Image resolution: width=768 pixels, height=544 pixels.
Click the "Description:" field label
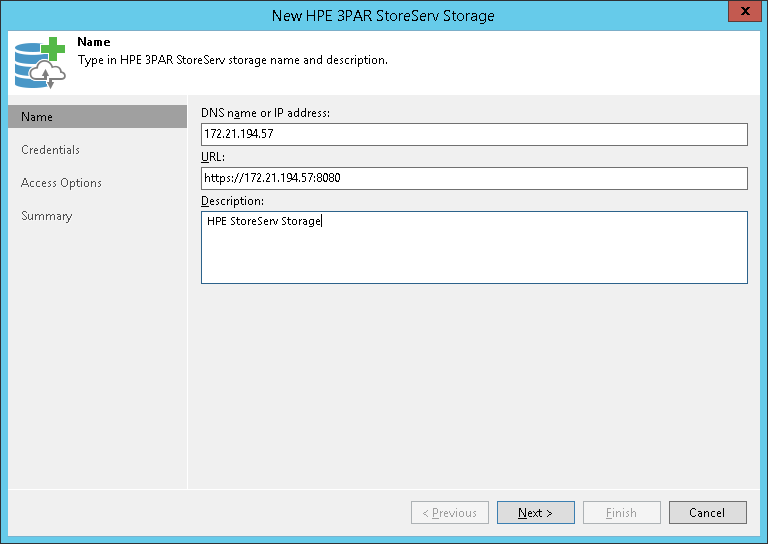(x=232, y=201)
